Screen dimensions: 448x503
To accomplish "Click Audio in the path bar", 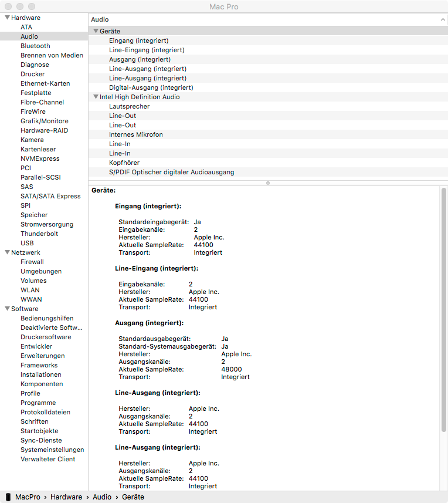I will click(x=102, y=497).
